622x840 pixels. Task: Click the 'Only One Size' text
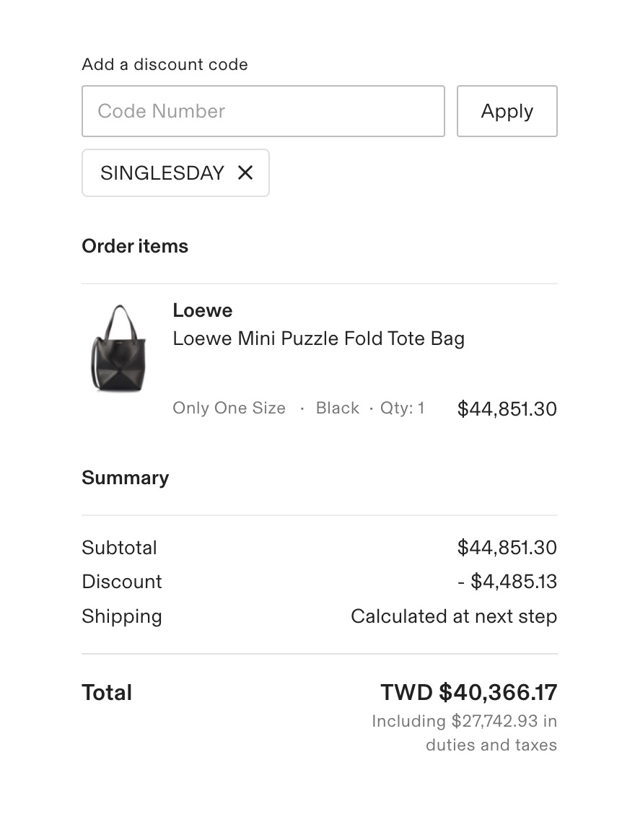coord(229,408)
